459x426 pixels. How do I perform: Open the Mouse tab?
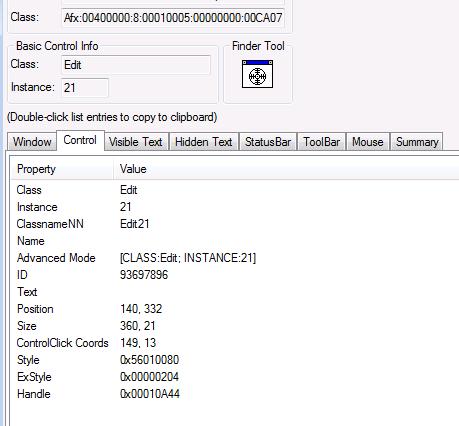tap(368, 142)
